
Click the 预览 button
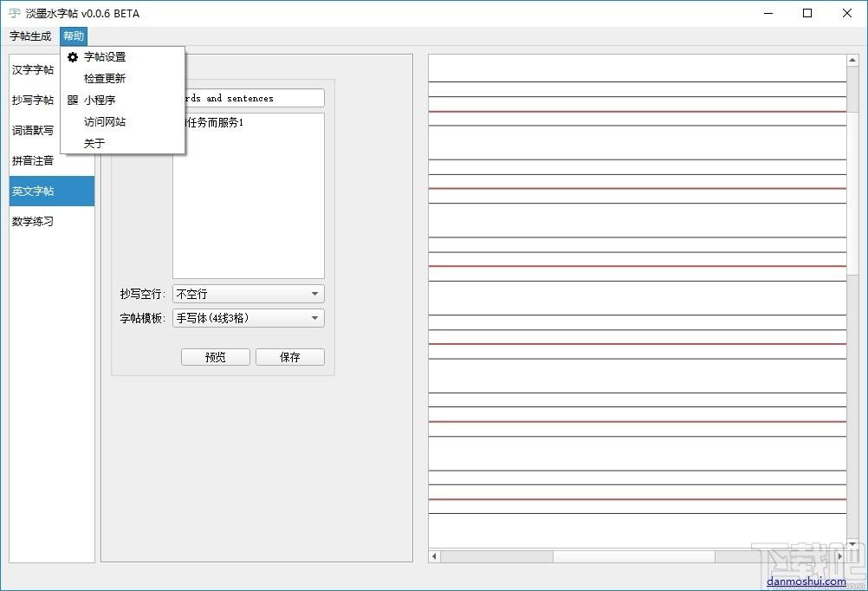216,357
